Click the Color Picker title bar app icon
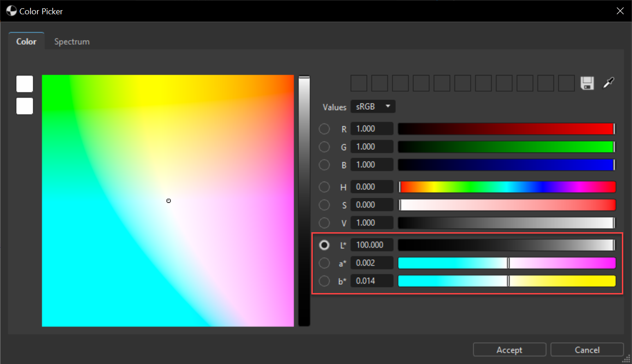Viewport: 632px width, 364px height. pos(12,11)
